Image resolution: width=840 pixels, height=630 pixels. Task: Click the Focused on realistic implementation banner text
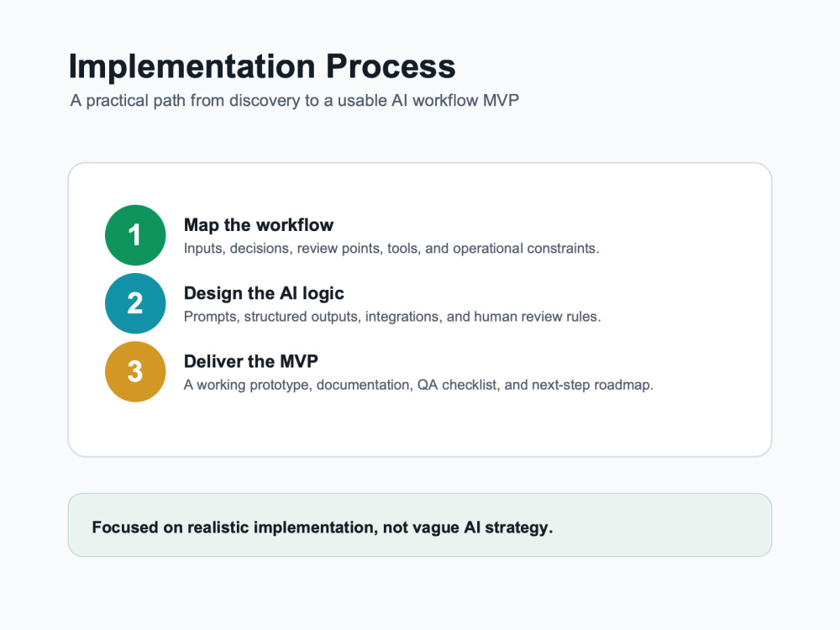coord(322,528)
